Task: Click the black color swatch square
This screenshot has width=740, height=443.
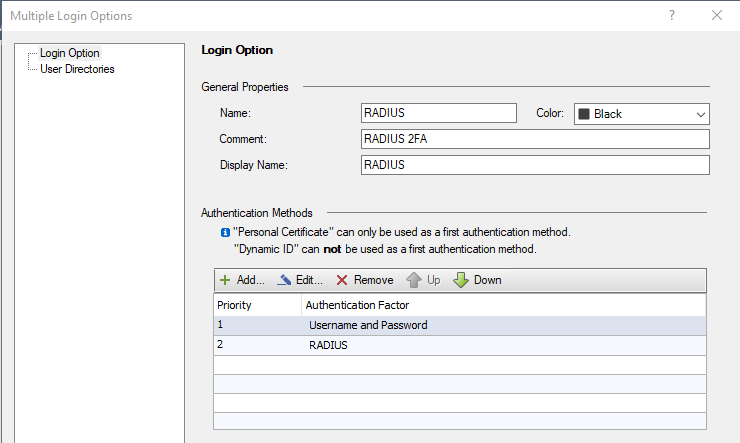Action: (584, 114)
